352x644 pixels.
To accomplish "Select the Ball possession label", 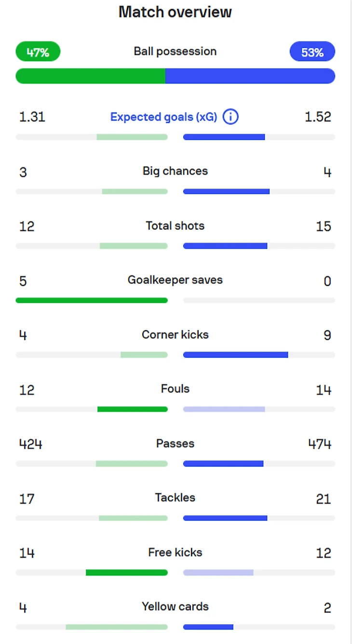I will [175, 52].
